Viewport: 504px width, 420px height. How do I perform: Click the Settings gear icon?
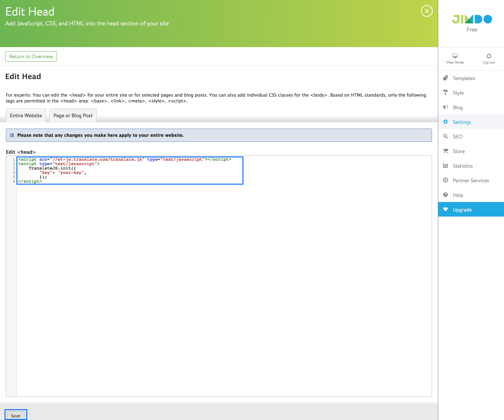(x=446, y=122)
